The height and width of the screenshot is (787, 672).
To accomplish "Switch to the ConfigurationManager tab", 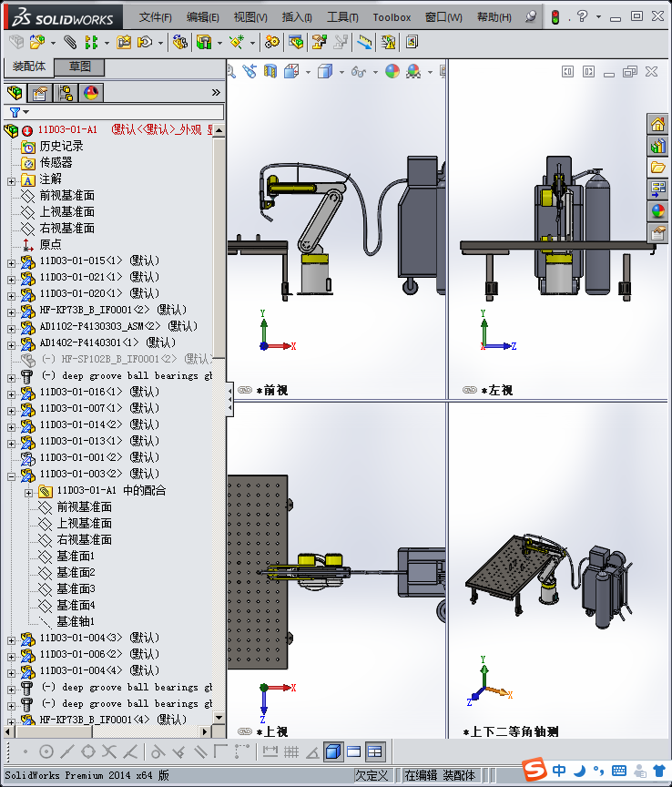I will coord(66,93).
